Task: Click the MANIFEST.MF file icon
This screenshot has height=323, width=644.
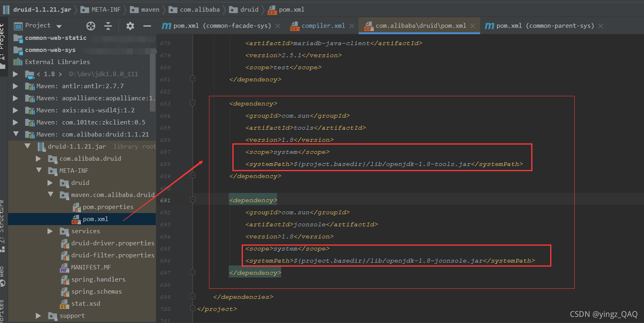Action: (64, 267)
